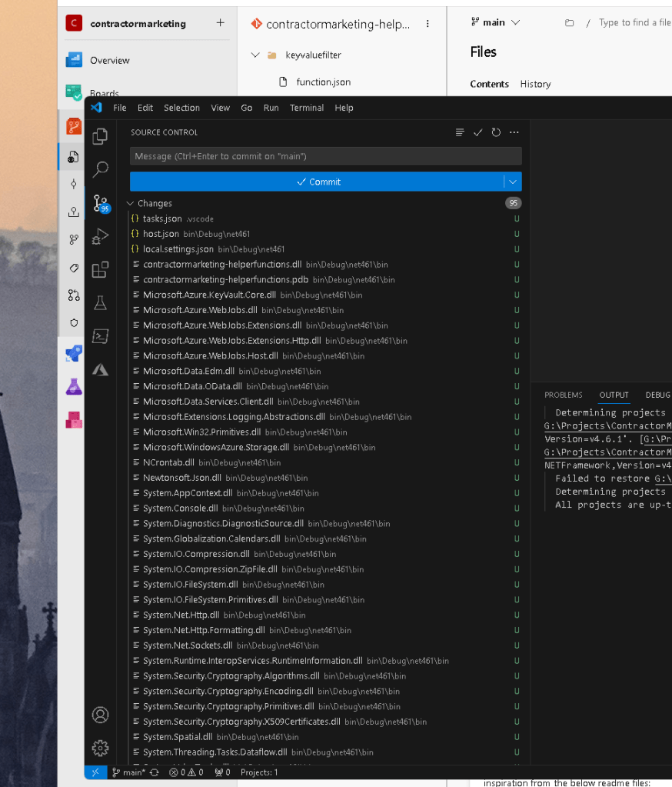Click Projects: 1 in the status bar
Viewport: 672px width, 787px height.
click(x=259, y=772)
